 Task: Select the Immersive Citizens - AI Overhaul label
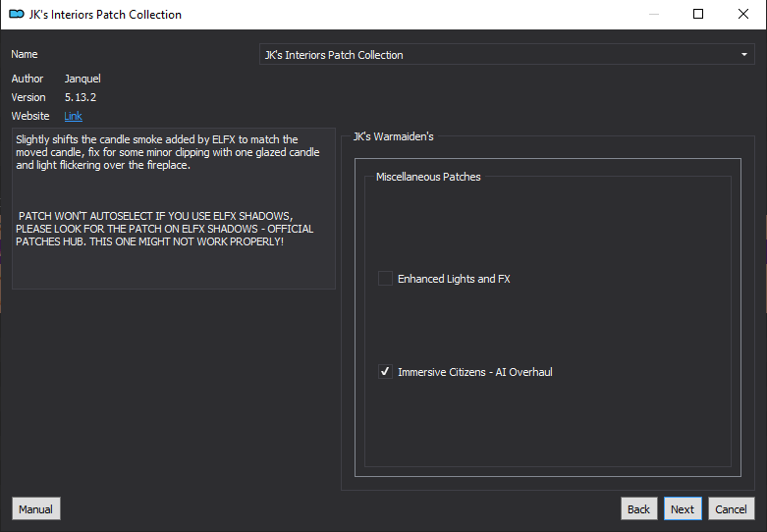(x=475, y=372)
